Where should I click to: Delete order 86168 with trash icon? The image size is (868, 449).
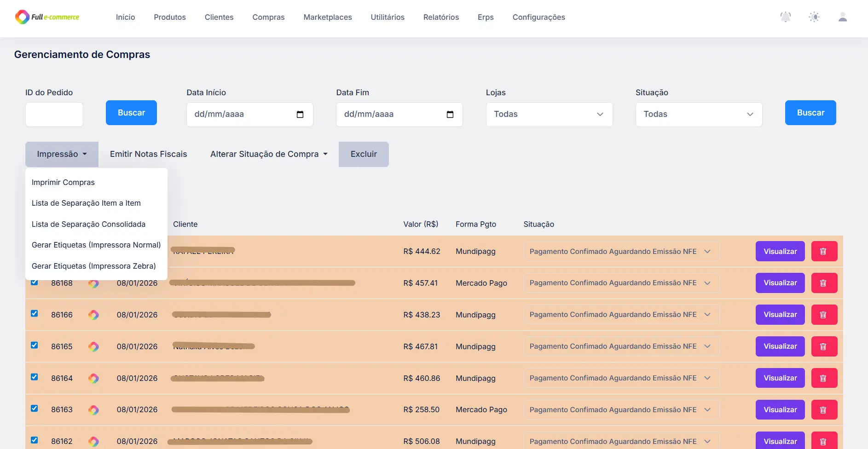click(824, 283)
